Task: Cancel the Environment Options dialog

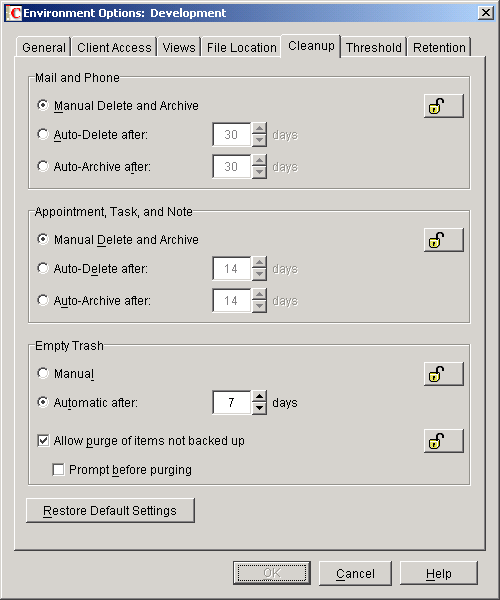Action: pos(355,573)
